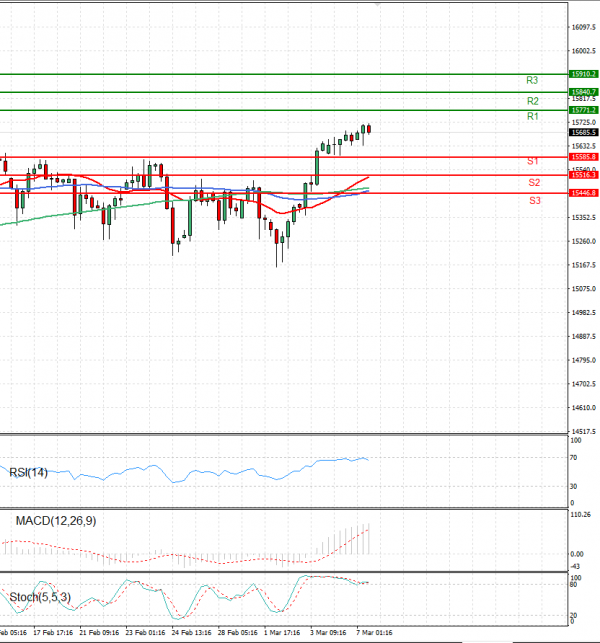Click the 15260.0 price axis value
Viewport: 600px width, 643px height.
[584, 242]
